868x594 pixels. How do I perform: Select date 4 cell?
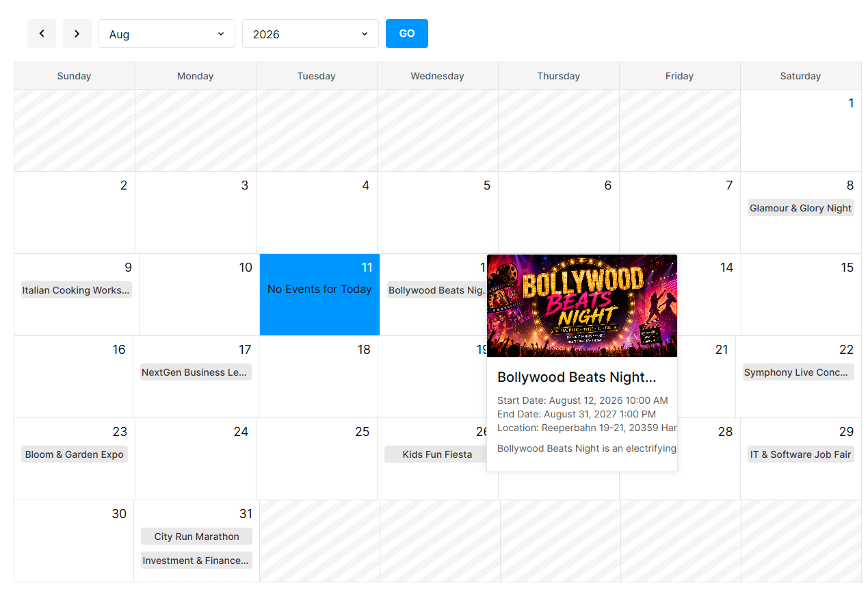click(317, 212)
